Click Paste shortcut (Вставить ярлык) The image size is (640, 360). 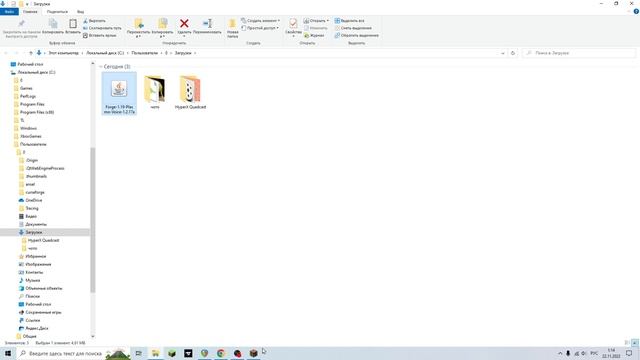point(99,36)
